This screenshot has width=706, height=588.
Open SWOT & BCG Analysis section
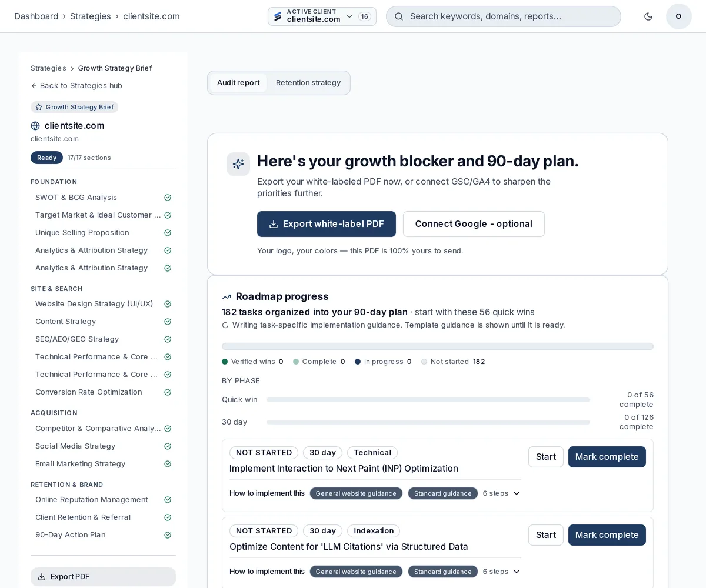103,198
